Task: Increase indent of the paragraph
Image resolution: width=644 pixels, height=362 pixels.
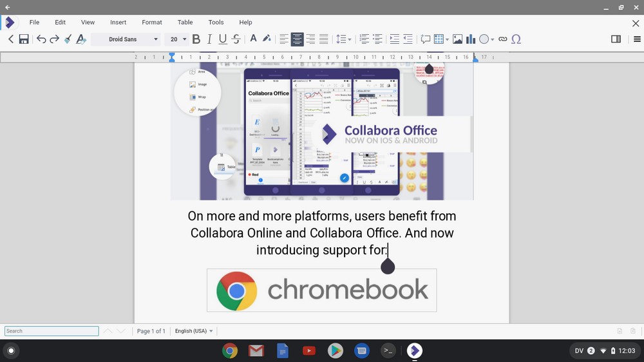Action: click(x=394, y=39)
